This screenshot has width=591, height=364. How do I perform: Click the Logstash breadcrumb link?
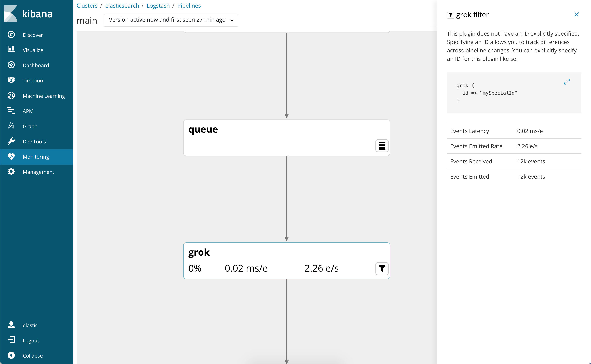158,6
